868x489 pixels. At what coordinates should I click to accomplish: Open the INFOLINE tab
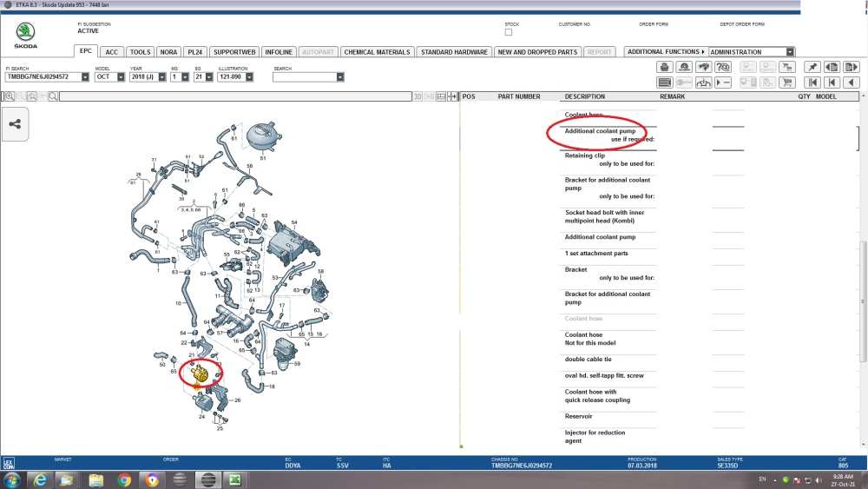pyautogui.click(x=279, y=52)
